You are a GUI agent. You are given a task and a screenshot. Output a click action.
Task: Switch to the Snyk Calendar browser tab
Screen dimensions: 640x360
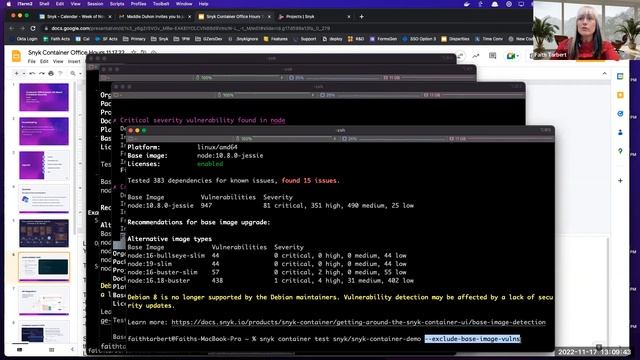tap(75, 17)
